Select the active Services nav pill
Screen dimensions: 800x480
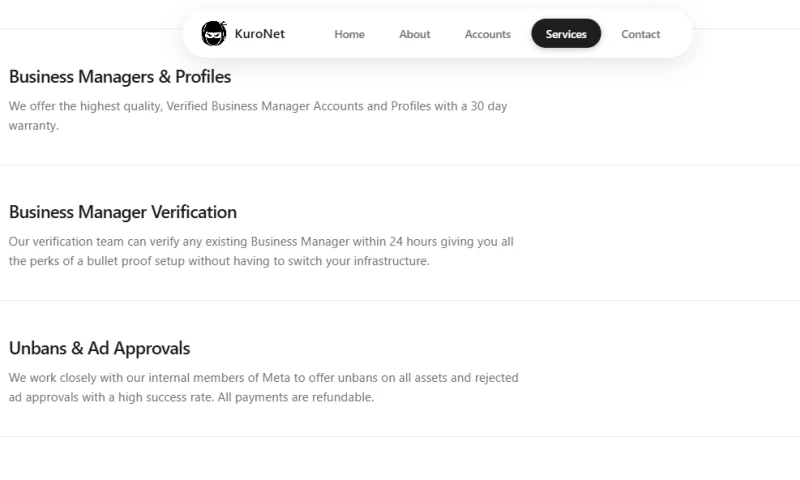pos(566,34)
